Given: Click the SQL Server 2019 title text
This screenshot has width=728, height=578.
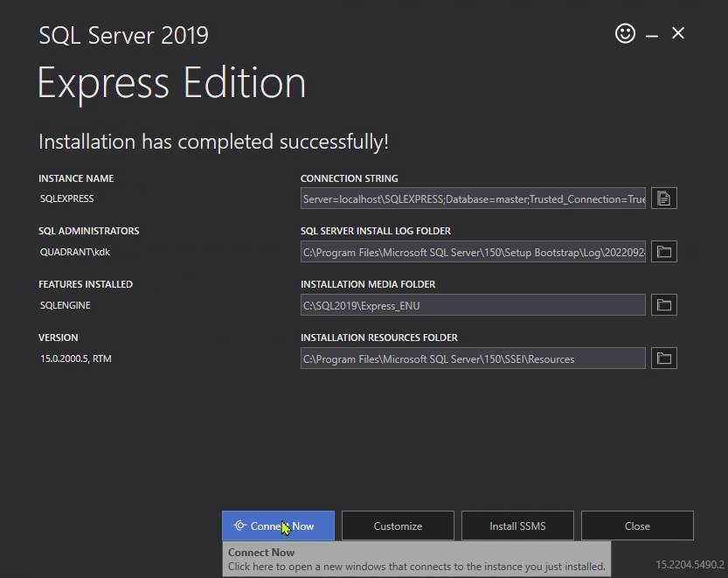Looking at the screenshot, I should click(123, 35).
